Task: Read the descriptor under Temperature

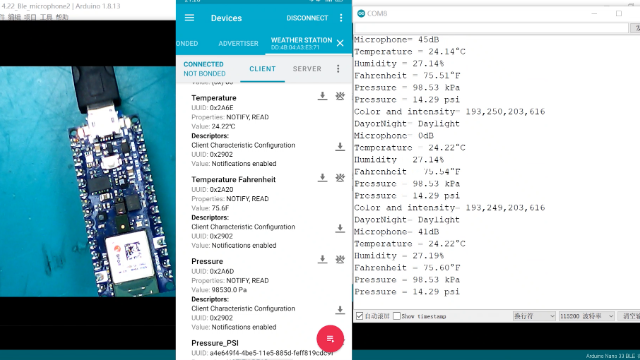Action: pyautogui.click(x=340, y=147)
